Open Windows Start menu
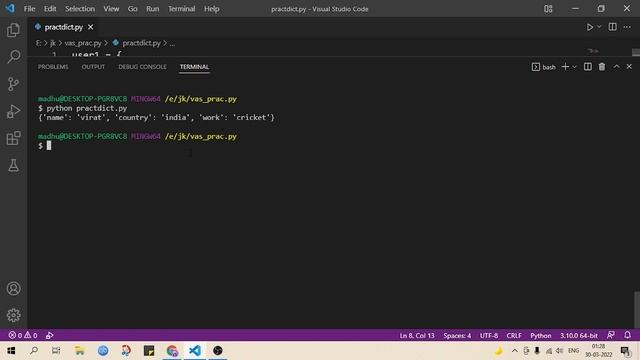The width and height of the screenshot is (640, 360). click(x=11, y=351)
